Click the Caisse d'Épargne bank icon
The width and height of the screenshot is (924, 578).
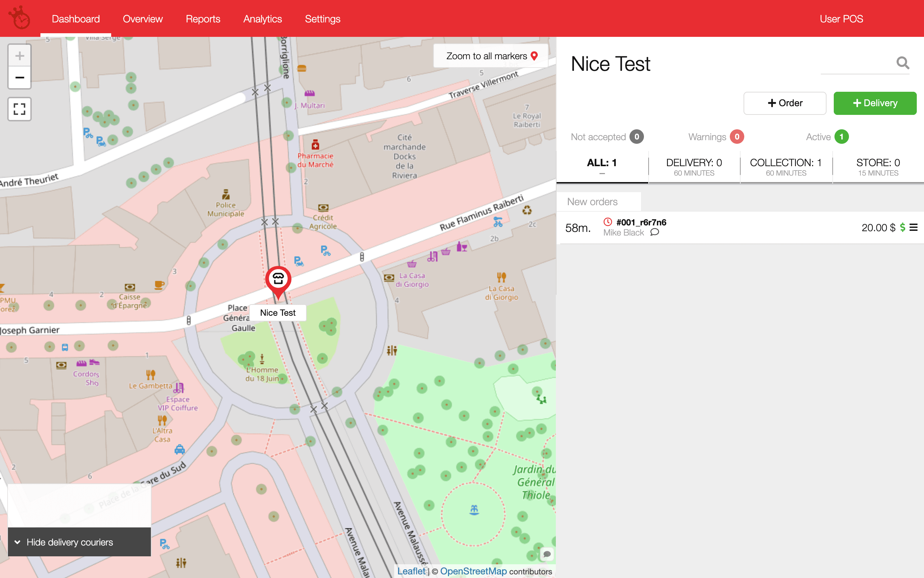(x=130, y=287)
